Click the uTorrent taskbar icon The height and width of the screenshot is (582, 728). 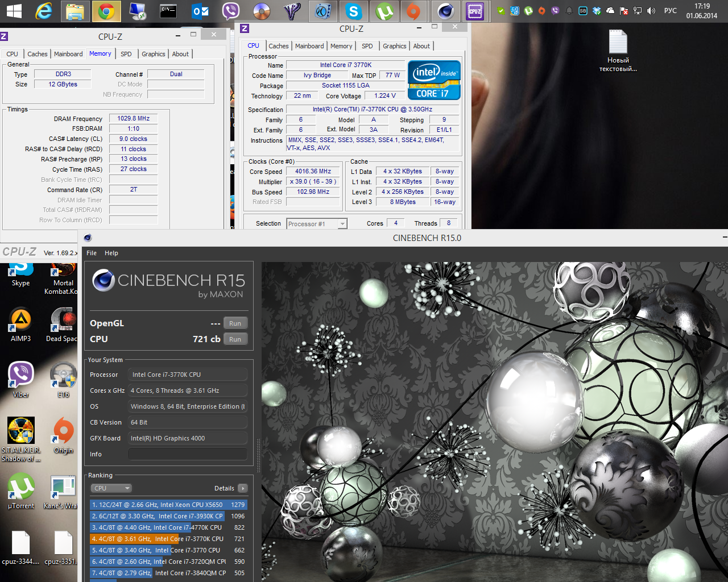384,11
